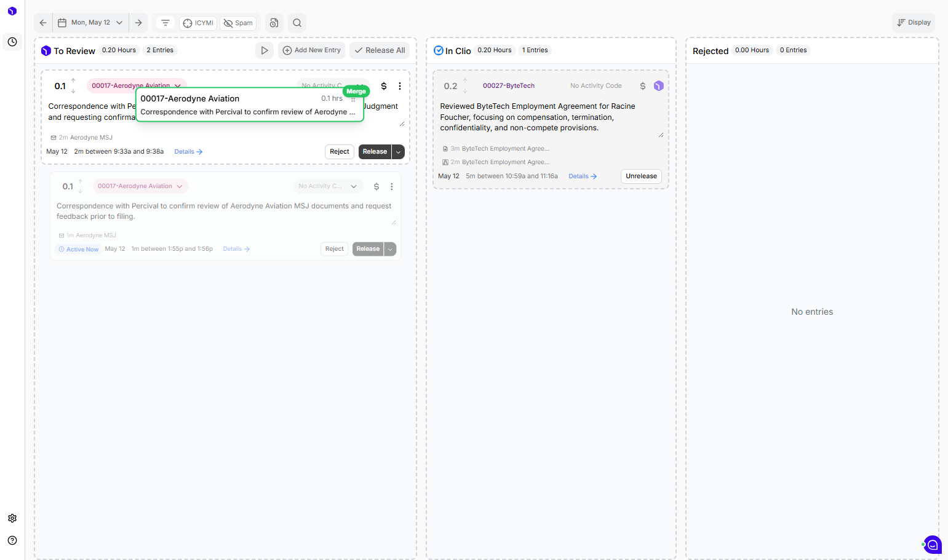Click Release All in To Review
Screen dimensions: 948x560
(x=380, y=50)
